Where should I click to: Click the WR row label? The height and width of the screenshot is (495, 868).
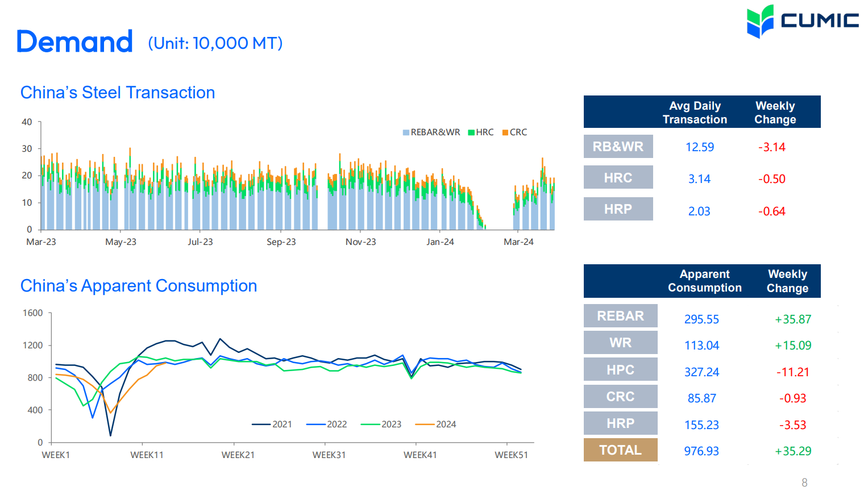[x=620, y=343]
